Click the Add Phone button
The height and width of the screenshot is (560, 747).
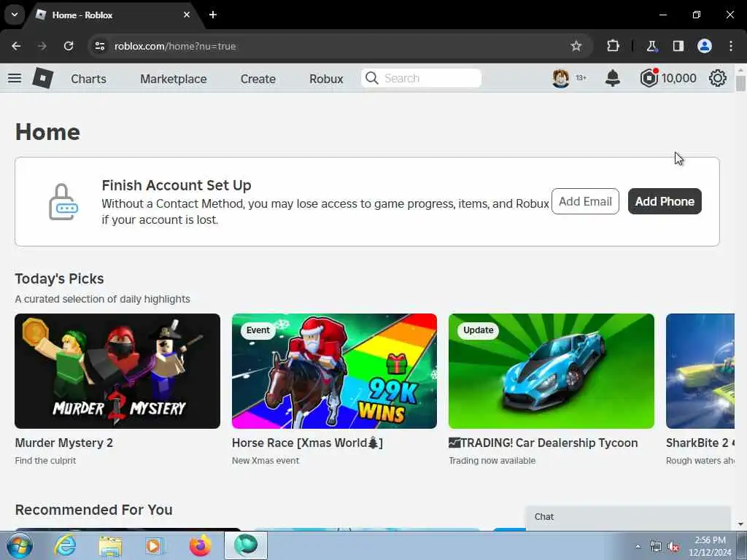point(665,201)
